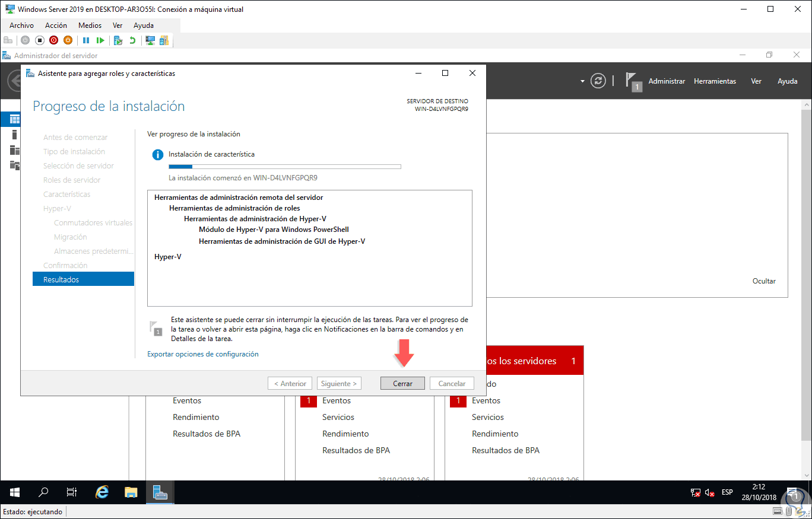Open File Explorer from the taskbar

[x=131, y=492]
